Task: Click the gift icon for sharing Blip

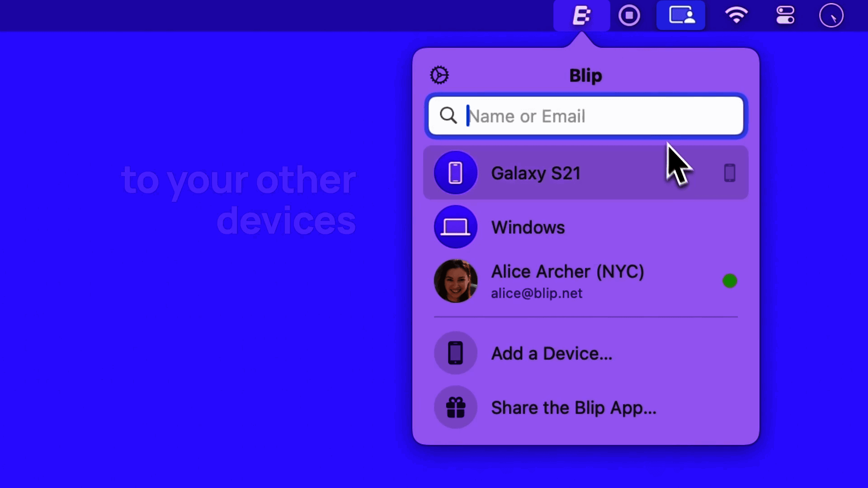Action: [455, 407]
